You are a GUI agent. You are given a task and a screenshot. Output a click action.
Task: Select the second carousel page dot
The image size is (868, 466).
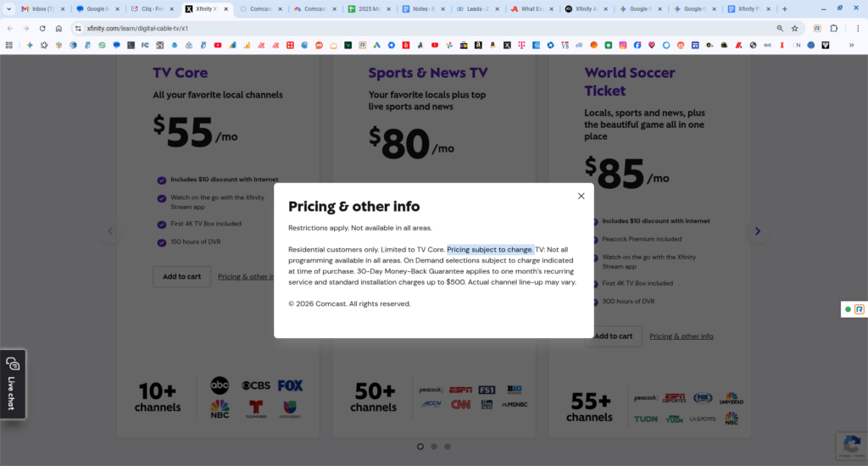click(x=434, y=446)
